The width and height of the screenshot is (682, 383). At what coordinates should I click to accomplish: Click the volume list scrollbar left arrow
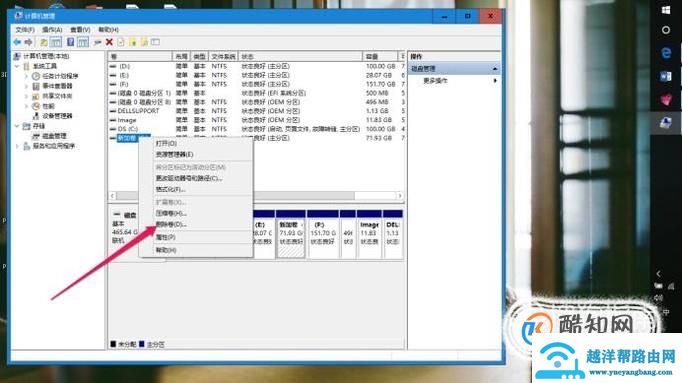point(113,196)
